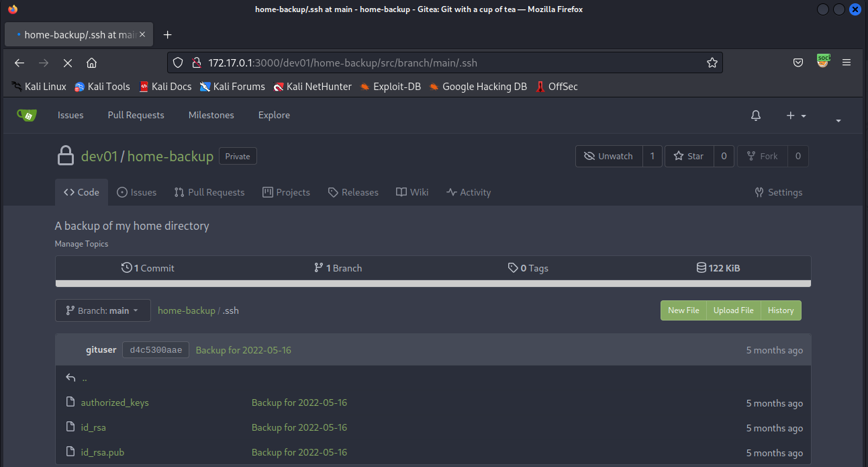Click the URL address bar field

[x=443, y=62]
